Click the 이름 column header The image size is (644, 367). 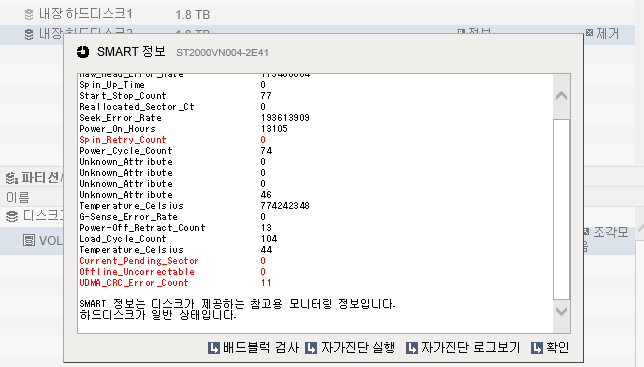click(18, 197)
